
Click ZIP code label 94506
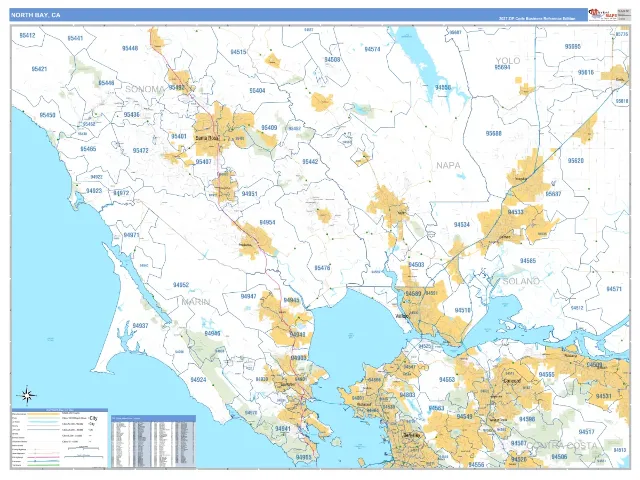tap(559, 457)
